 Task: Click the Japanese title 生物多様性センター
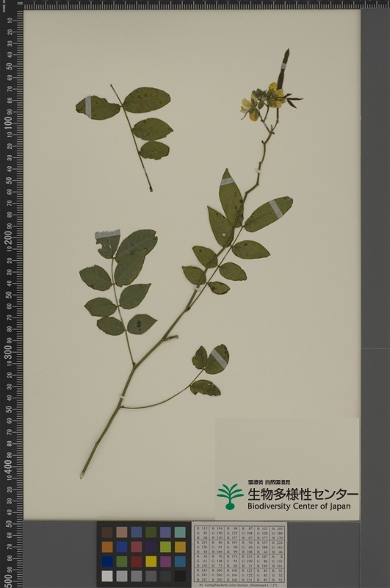[x=303, y=494]
